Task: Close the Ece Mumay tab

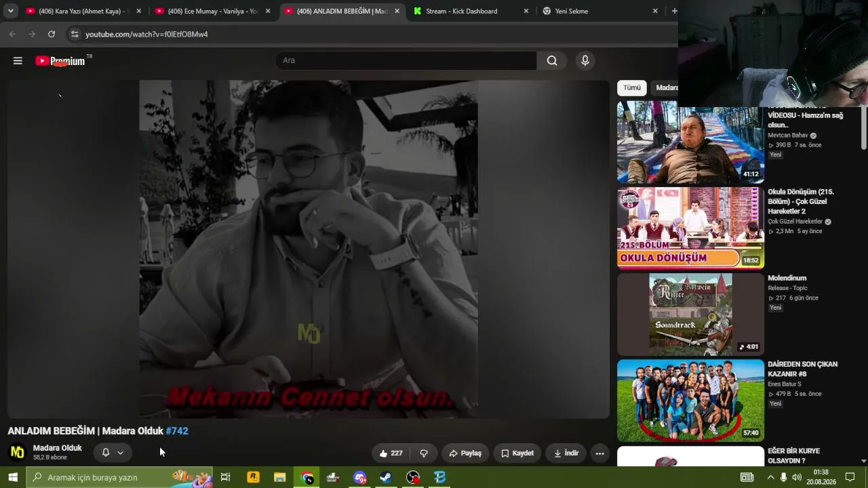Action: click(x=268, y=11)
